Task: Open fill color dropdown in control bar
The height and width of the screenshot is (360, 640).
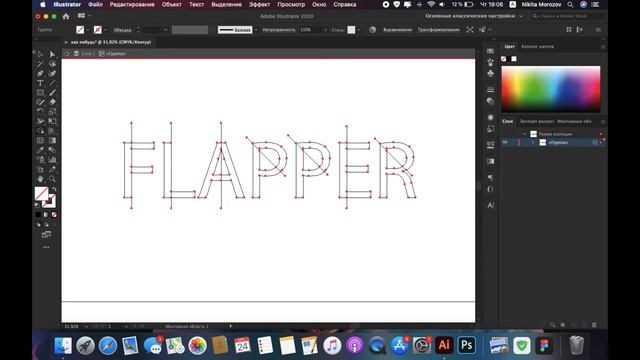Action: (x=87, y=30)
